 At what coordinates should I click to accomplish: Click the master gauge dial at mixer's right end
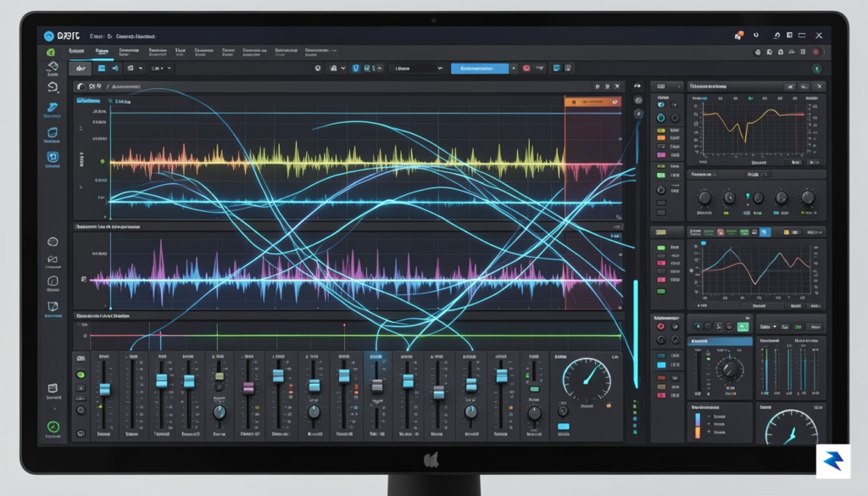587,380
